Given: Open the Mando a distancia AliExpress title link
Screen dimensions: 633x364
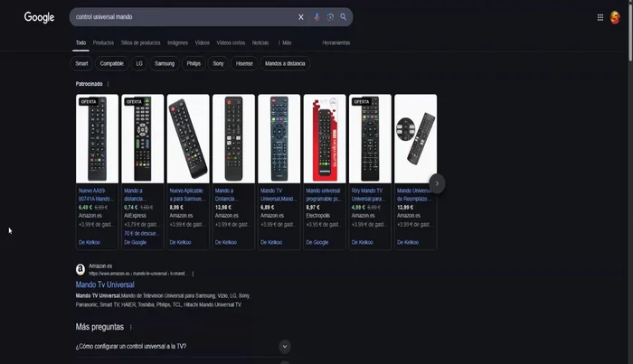Looking at the screenshot, I should click(135, 195).
